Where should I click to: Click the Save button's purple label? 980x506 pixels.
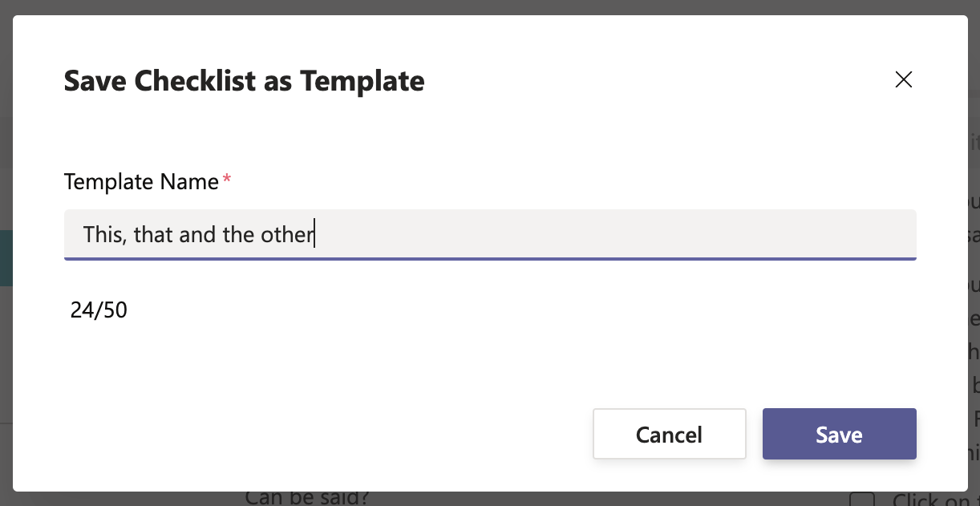(839, 434)
